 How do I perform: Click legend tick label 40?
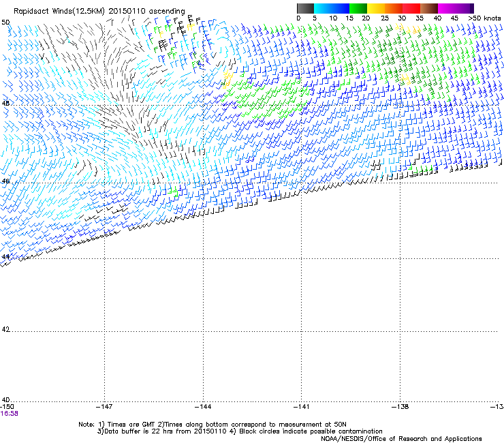pyautogui.click(x=437, y=18)
